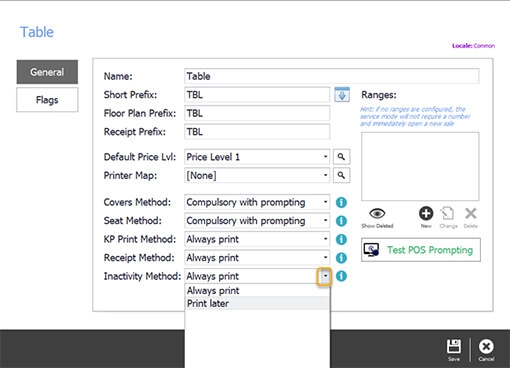Expand the Default Price Lvl dropdown
The height and width of the screenshot is (368, 510).
(x=325, y=157)
